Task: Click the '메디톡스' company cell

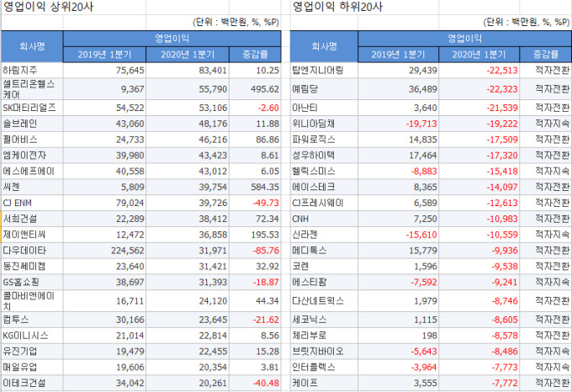Action: (x=324, y=251)
